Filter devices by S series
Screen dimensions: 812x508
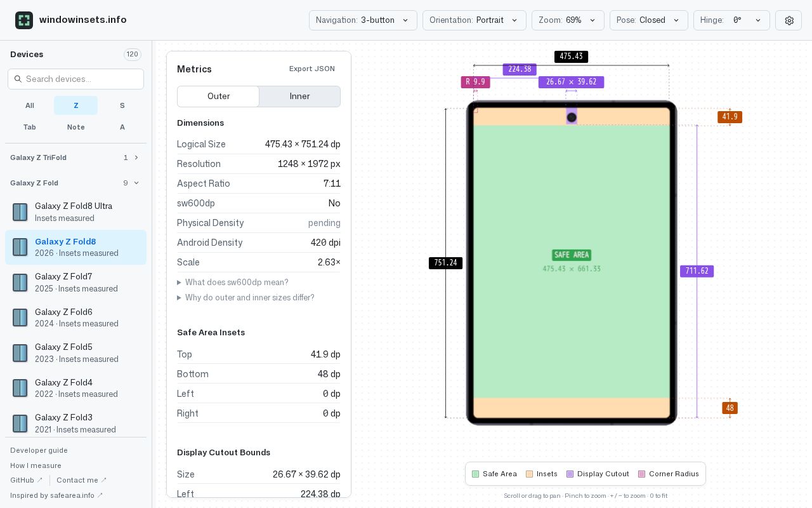[x=122, y=105]
